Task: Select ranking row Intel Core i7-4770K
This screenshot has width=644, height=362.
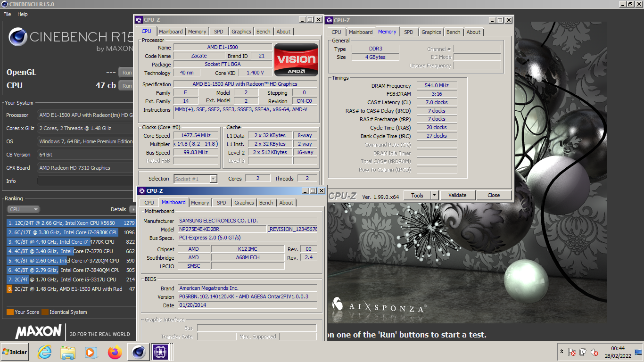Action: (x=71, y=242)
